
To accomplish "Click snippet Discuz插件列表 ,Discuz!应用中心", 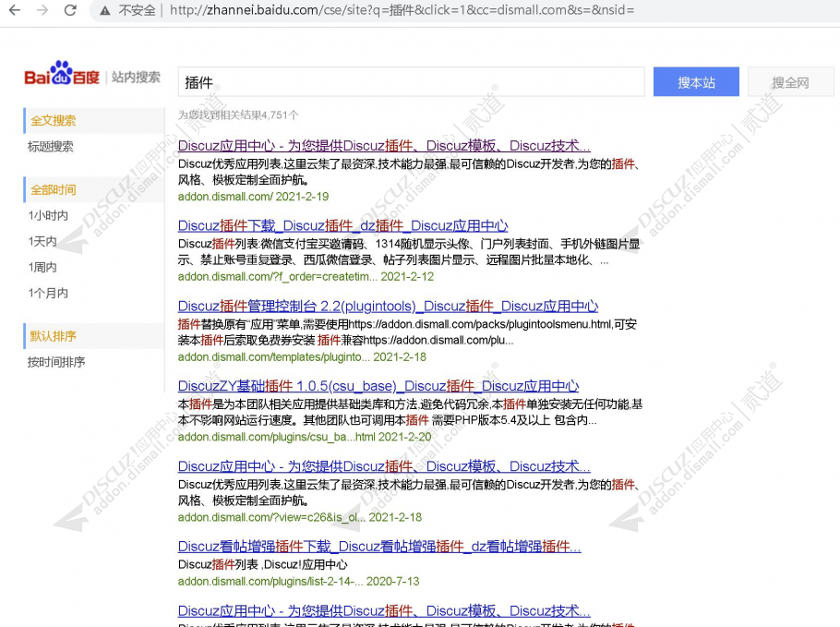I will (262, 564).
